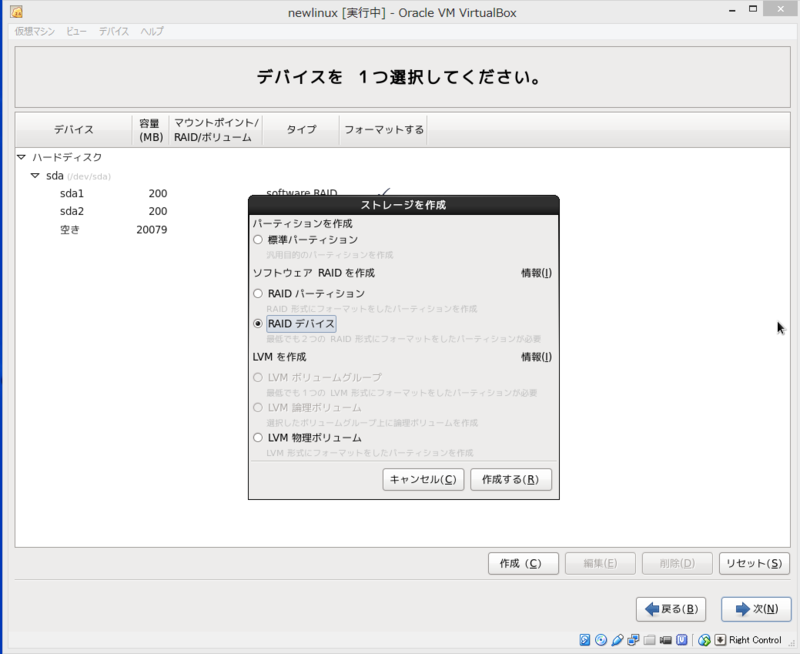Click the 20079 capacity value
The height and width of the screenshot is (654, 800).
[152, 230]
